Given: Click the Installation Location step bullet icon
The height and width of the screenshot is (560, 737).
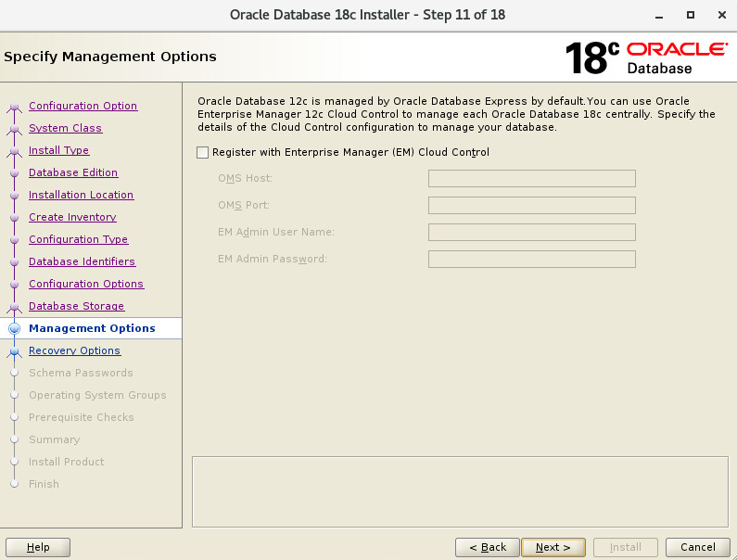Looking at the screenshot, I should [15, 195].
